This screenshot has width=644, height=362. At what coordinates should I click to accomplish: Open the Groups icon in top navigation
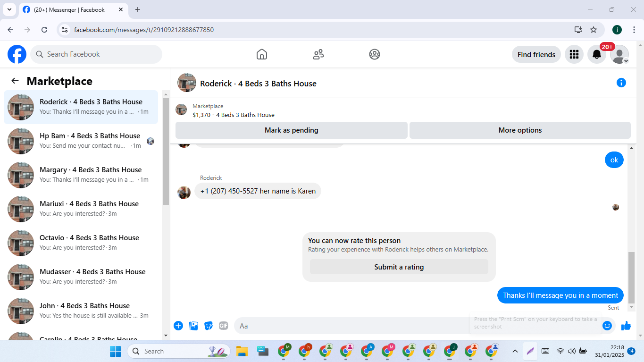coord(375,54)
